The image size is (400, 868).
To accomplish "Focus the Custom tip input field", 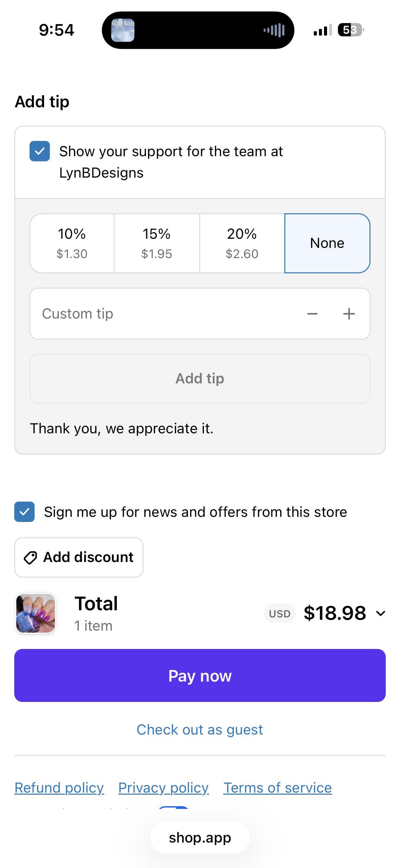I will click(x=163, y=314).
